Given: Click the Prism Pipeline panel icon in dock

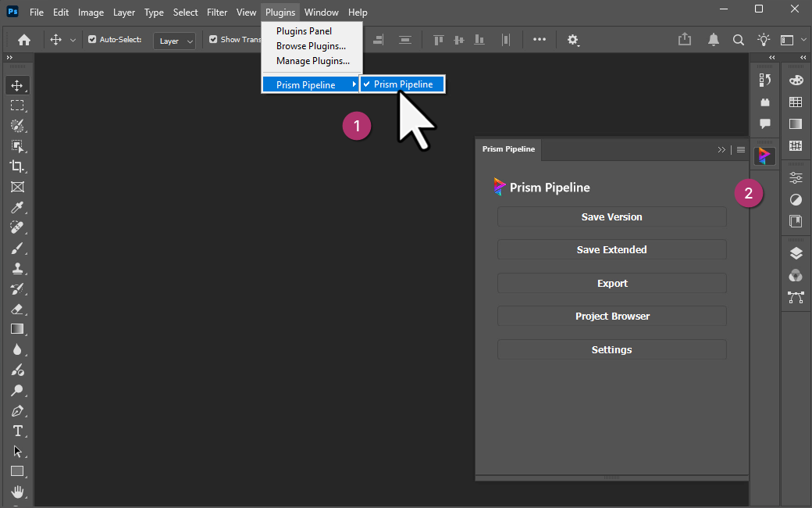Looking at the screenshot, I should click(764, 156).
